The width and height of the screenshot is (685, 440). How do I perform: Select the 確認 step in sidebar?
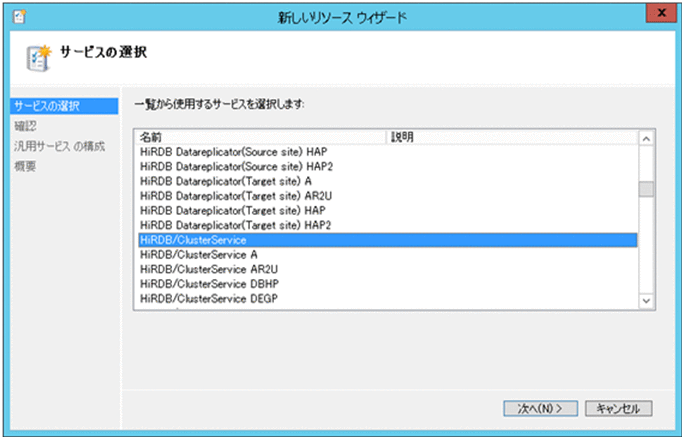tap(25, 126)
